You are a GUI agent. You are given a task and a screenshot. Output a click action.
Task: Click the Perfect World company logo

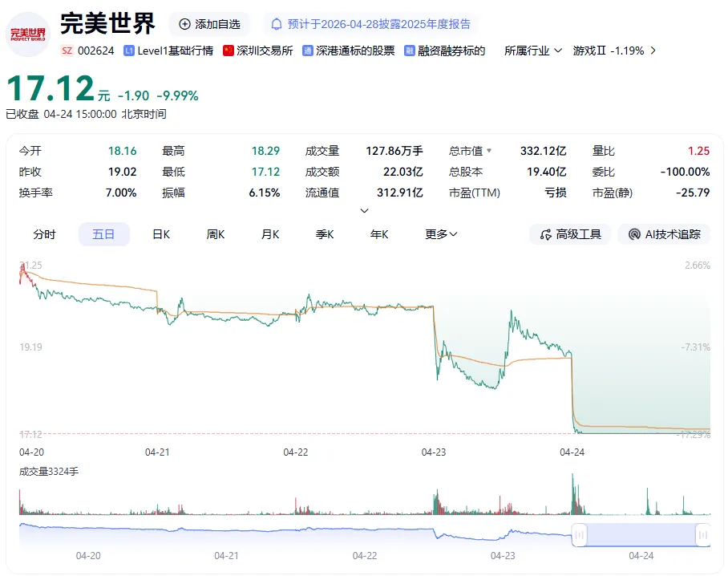[28, 34]
